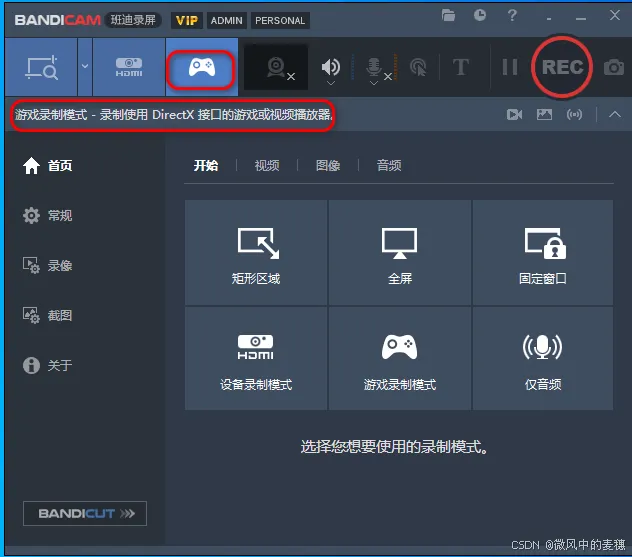Image resolution: width=632 pixels, height=557 pixels.
Task: Toggle the speaker sound recording
Action: tap(331, 66)
